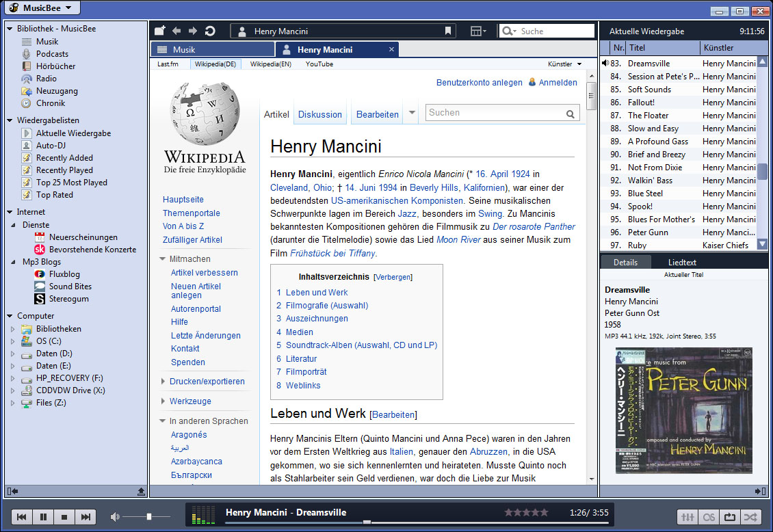
Task: Click the Peter Gunn album cover
Action: pos(684,410)
